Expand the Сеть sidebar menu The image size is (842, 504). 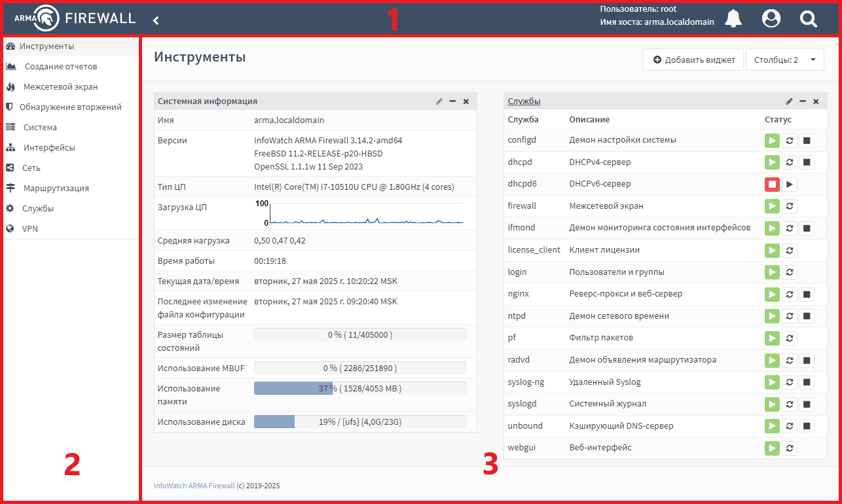[71, 168]
